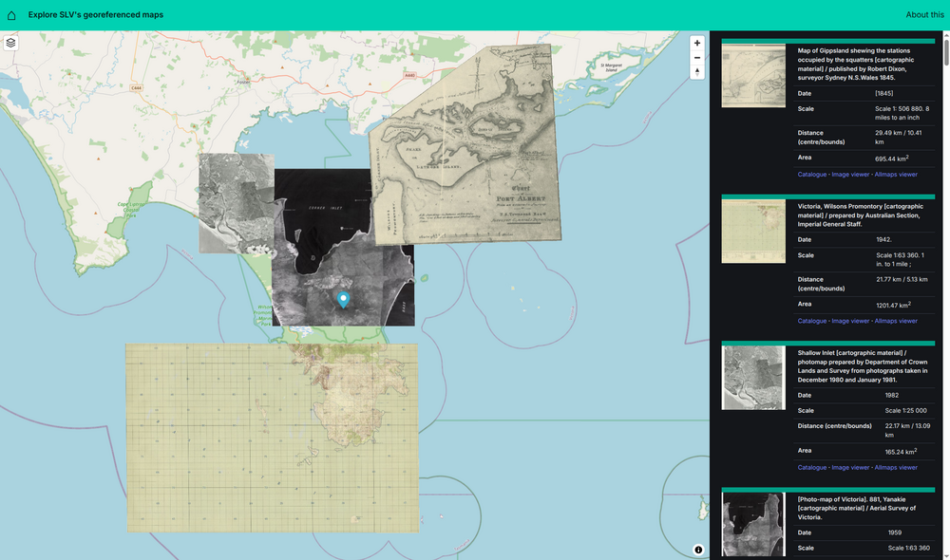950x560 pixels.
Task: Show map attribution info icon
Action: coord(698,550)
